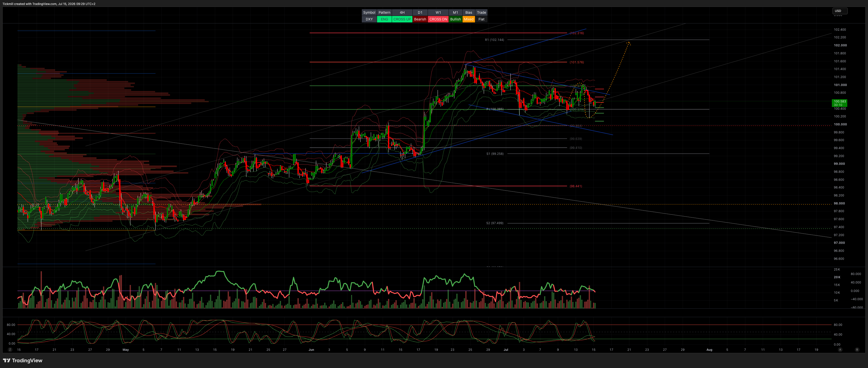Click the grey (99.410) level label
This screenshot has width=868, height=368.
(576, 148)
